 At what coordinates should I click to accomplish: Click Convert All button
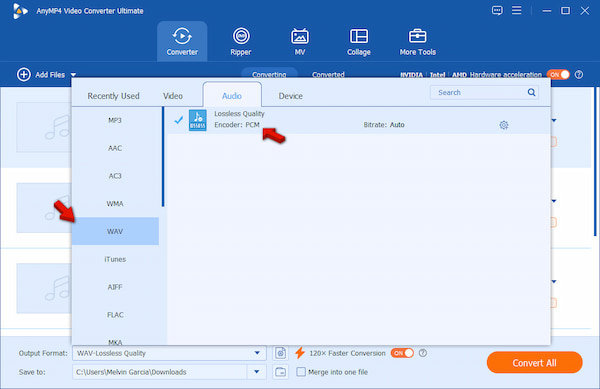click(535, 363)
